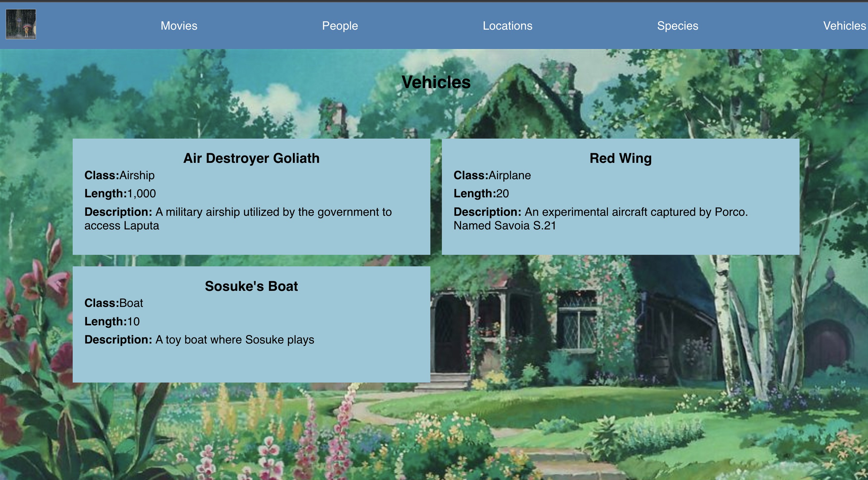Click the Vehicles page heading
868x480 pixels.
click(436, 82)
